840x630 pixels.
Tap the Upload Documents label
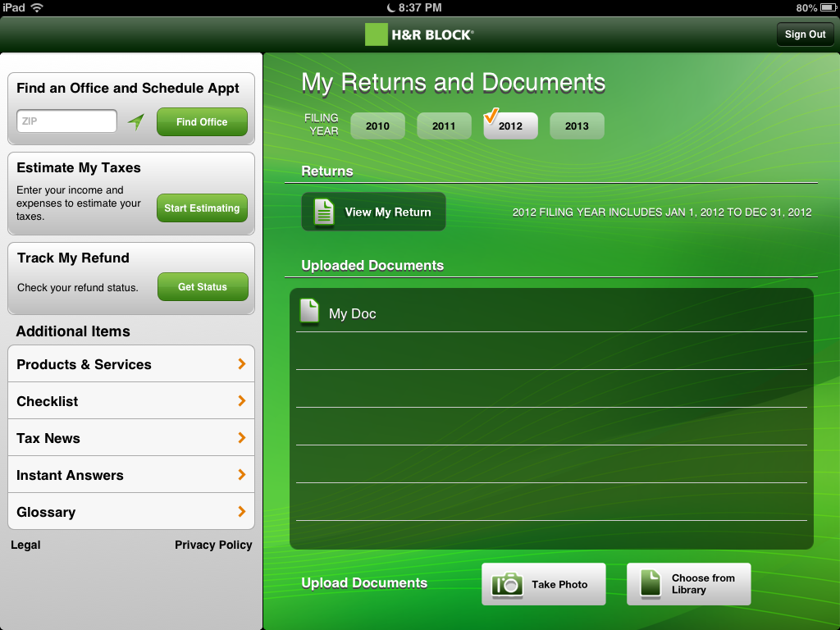pos(364,583)
